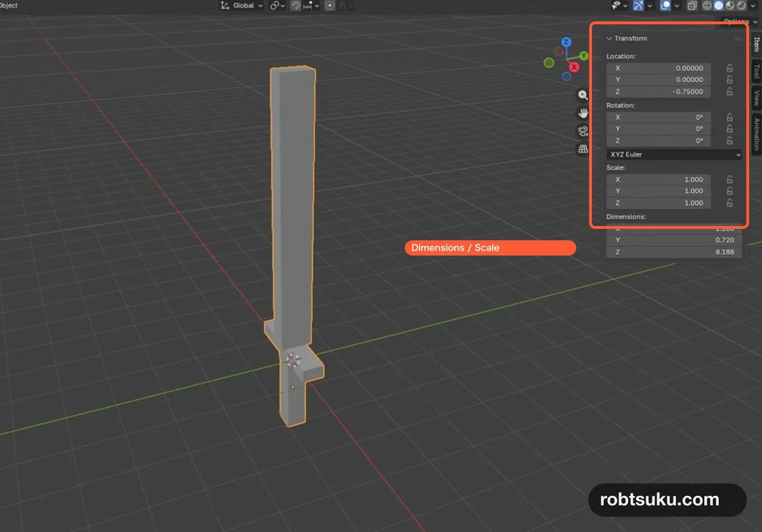This screenshot has width=762, height=532.
Task: Switch perspective/orthographic with grid icon
Action: point(583,149)
